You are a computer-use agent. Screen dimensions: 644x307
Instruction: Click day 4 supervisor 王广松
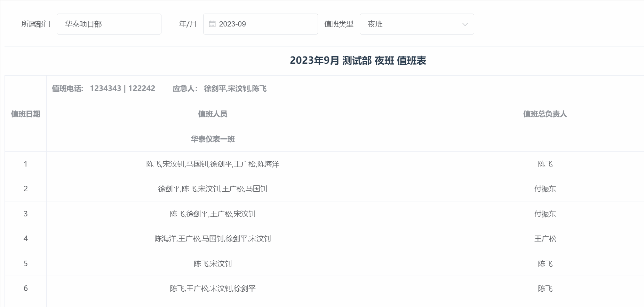tap(545, 239)
